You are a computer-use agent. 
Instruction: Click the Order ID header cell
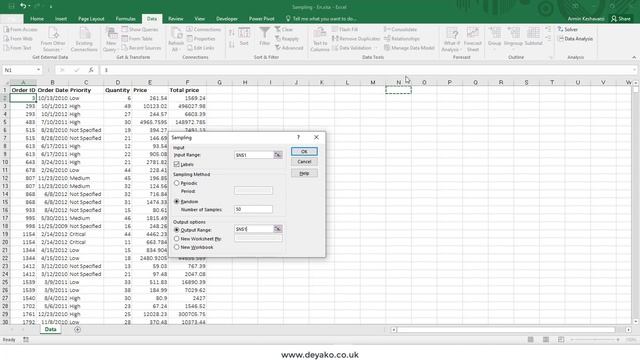point(23,90)
